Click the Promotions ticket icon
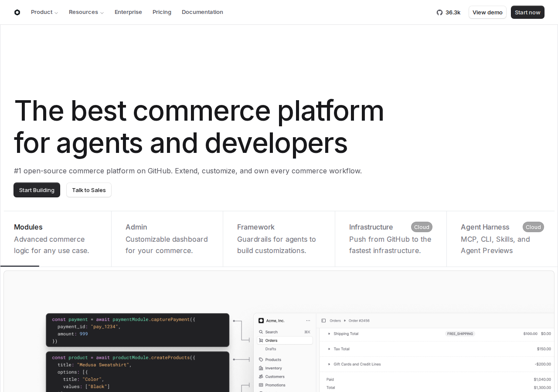The width and height of the screenshot is (558, 392). click(x=261, y=385)
